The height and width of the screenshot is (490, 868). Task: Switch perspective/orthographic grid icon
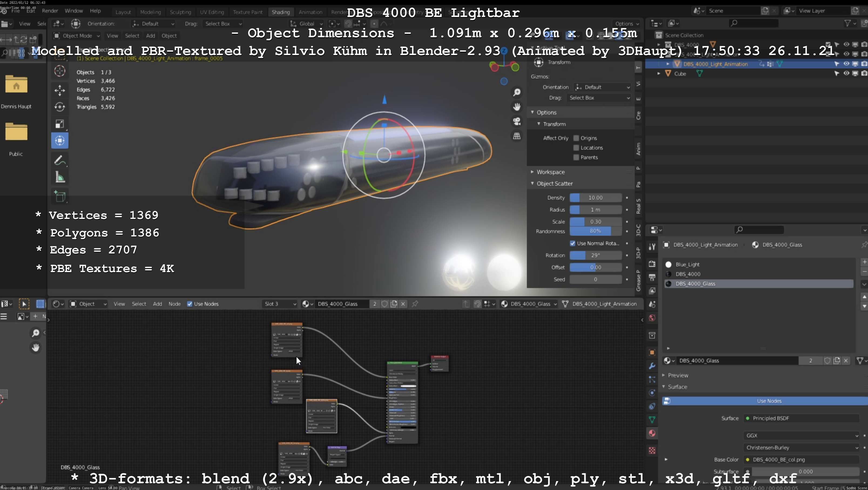516,136
